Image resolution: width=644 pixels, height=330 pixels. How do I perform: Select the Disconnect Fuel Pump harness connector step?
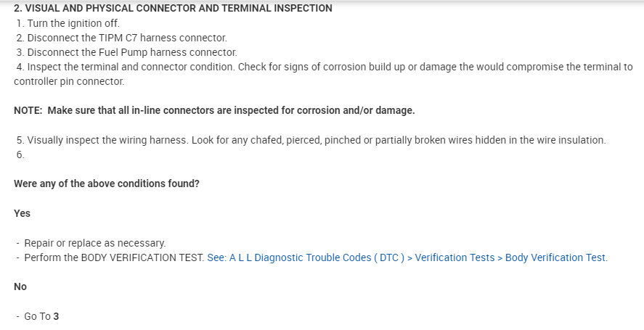pyautogui.click(x=126, y=52)
